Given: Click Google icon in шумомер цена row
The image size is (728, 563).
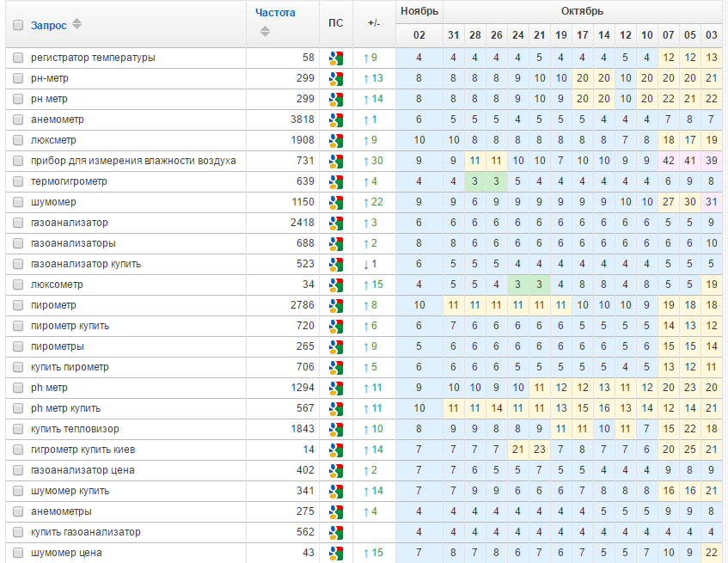Looking at the screenshot, I should click(x=336, y=553).
